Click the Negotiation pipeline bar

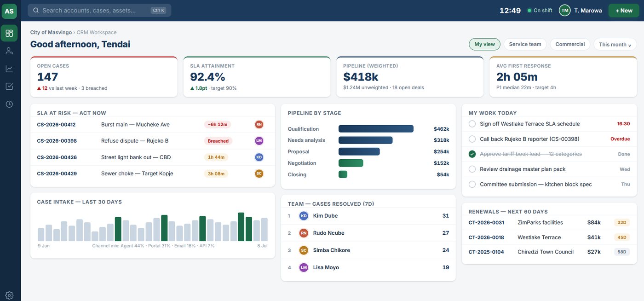click(351, 163)
